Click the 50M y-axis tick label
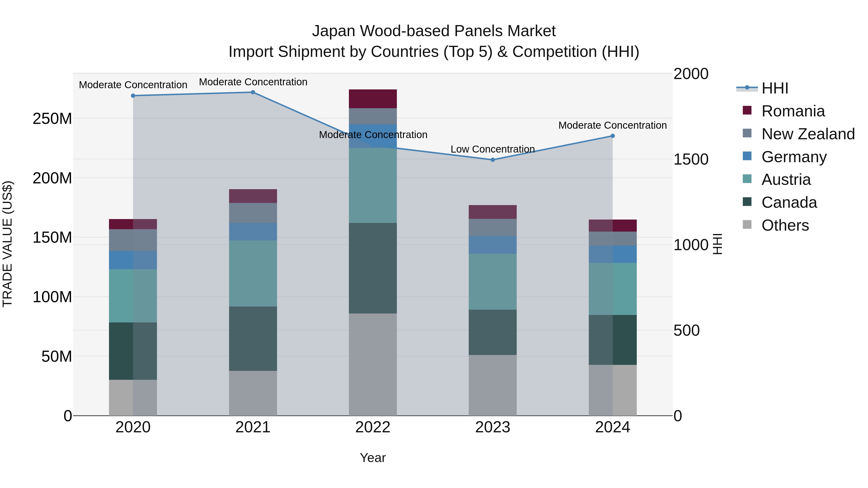Viewport: 868px width, 488px height. coord(57,356)
